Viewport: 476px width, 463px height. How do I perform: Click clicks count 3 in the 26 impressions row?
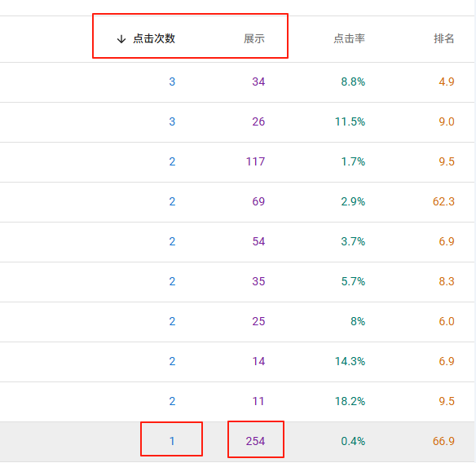pos(172,121)
